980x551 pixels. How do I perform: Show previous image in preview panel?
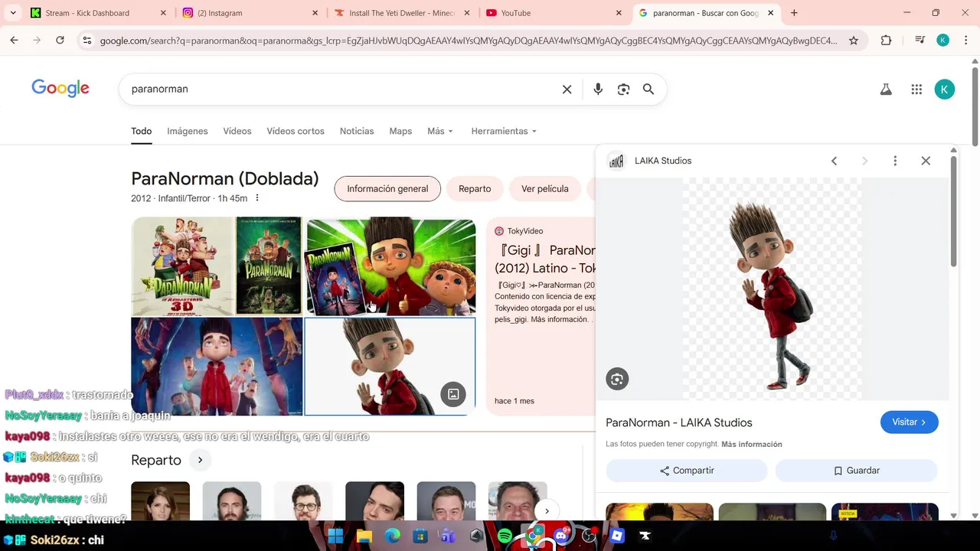[834, 161]
